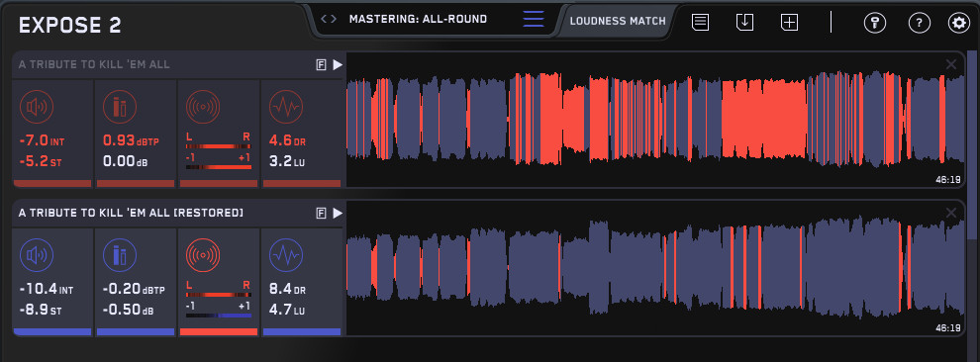
Task: Select the 8.4 DR dynamic range value
Action: point(287,290)
